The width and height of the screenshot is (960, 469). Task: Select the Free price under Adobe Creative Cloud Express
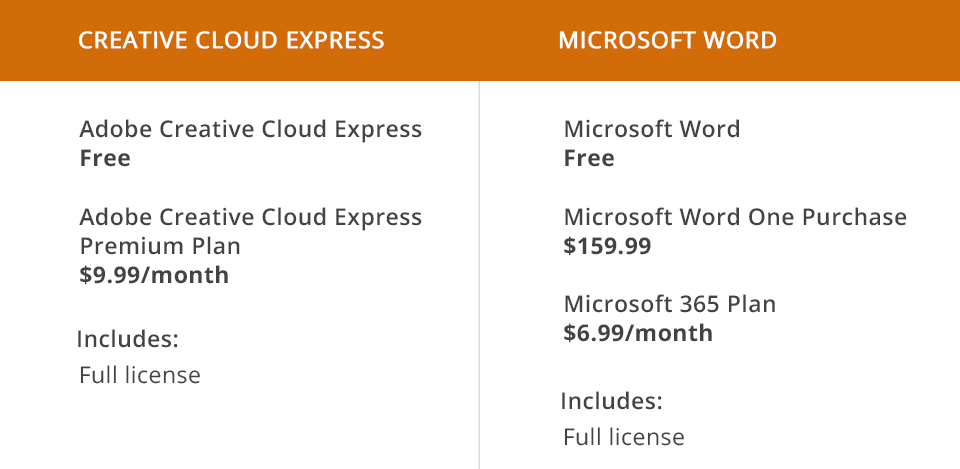pos(105,158)
